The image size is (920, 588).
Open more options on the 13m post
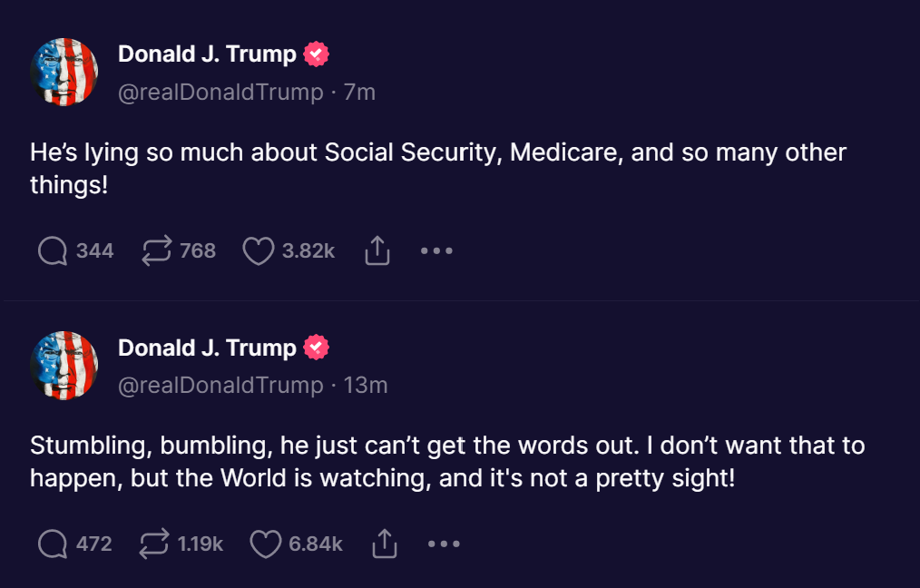click(444, 544)
